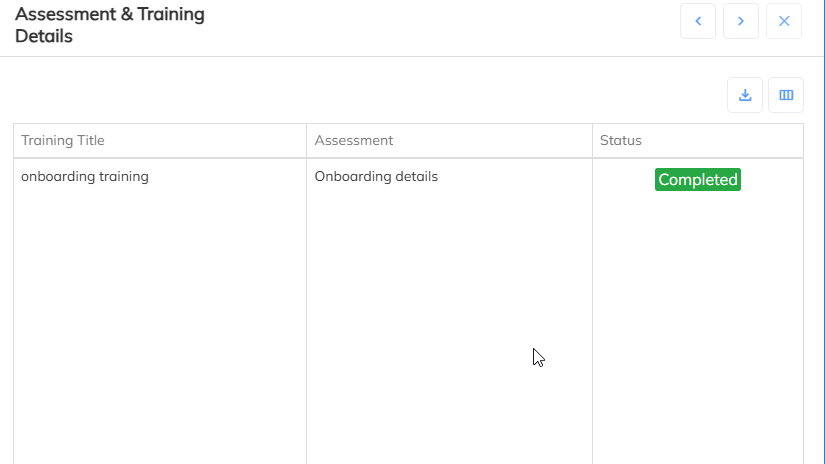The width and height of the screenshot is (825, 464).
Task: Sort by the Status column header
Action: tap(621, 141)
